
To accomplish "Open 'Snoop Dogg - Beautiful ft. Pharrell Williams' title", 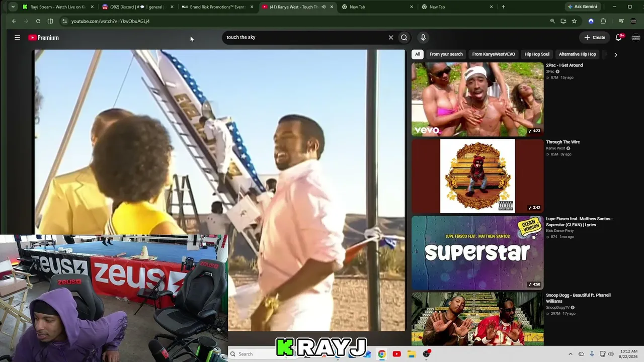I will [x=579, y=298].
